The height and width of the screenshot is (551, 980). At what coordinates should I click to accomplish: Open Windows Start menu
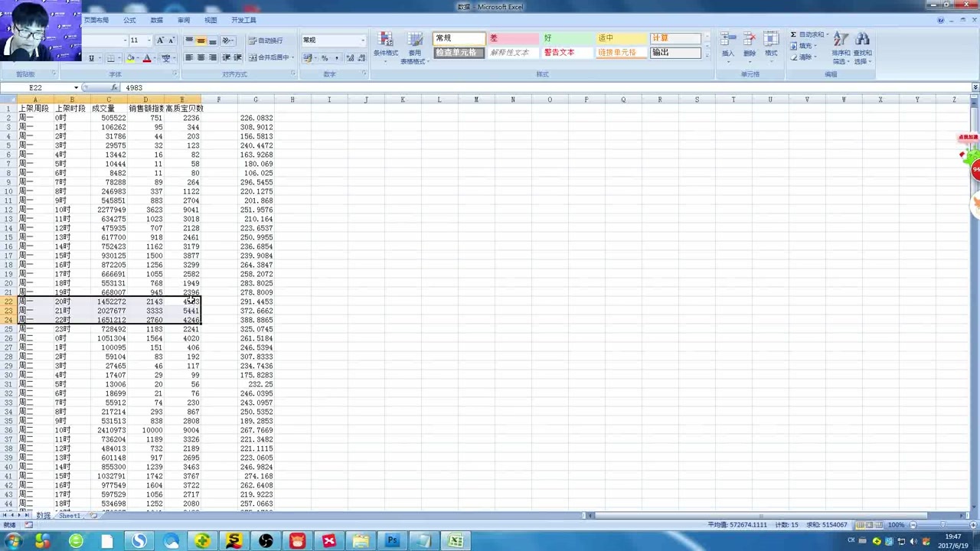coord(13,541)
